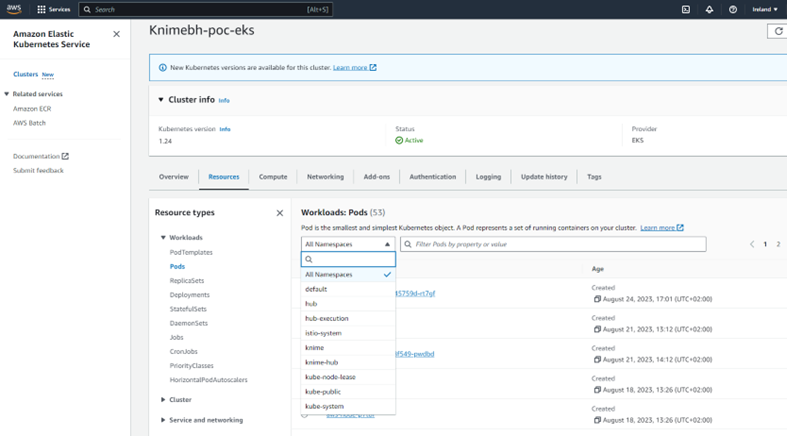Screen dimensions: 787x436
Task: Focus the top AWS search box
Action: pos(206,10)
